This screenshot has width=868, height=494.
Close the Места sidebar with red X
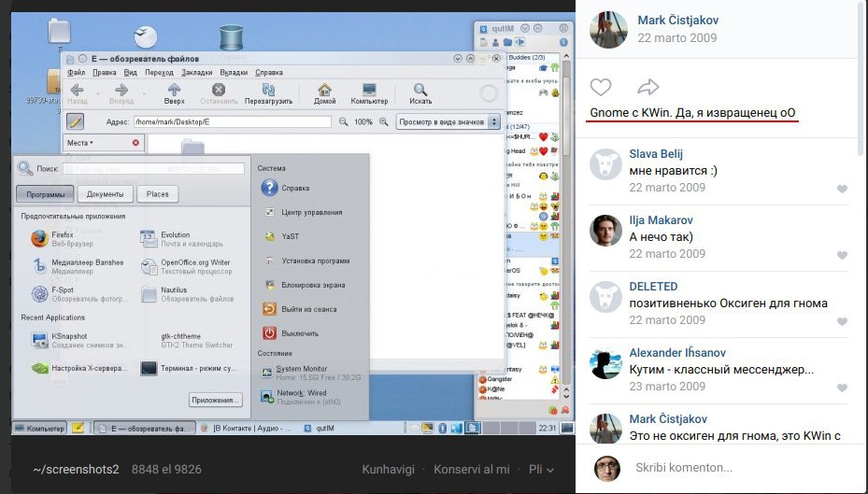tap(135, 143)
